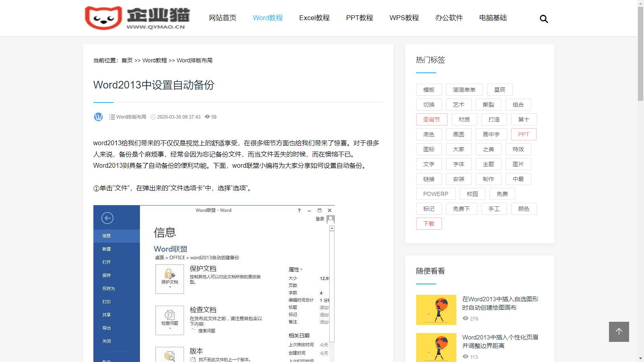Click the author WordPress avatar icon
The width and height of the screenshot is (644, 362).
pos(98,117)
